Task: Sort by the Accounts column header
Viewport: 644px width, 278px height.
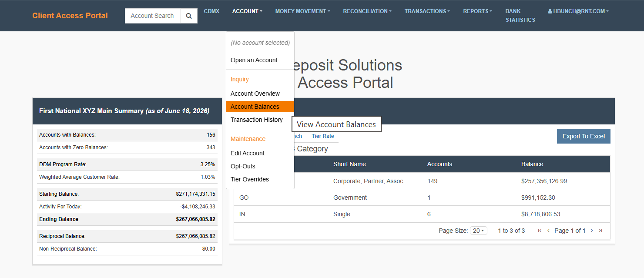Action: pos(439,164)
